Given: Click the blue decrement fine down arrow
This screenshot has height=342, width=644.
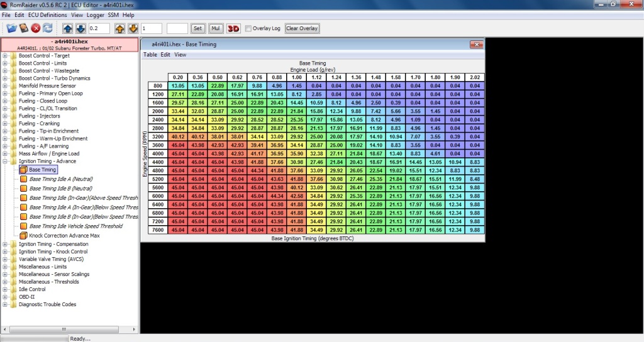Looking at the screenshot, I should [80, 28].
